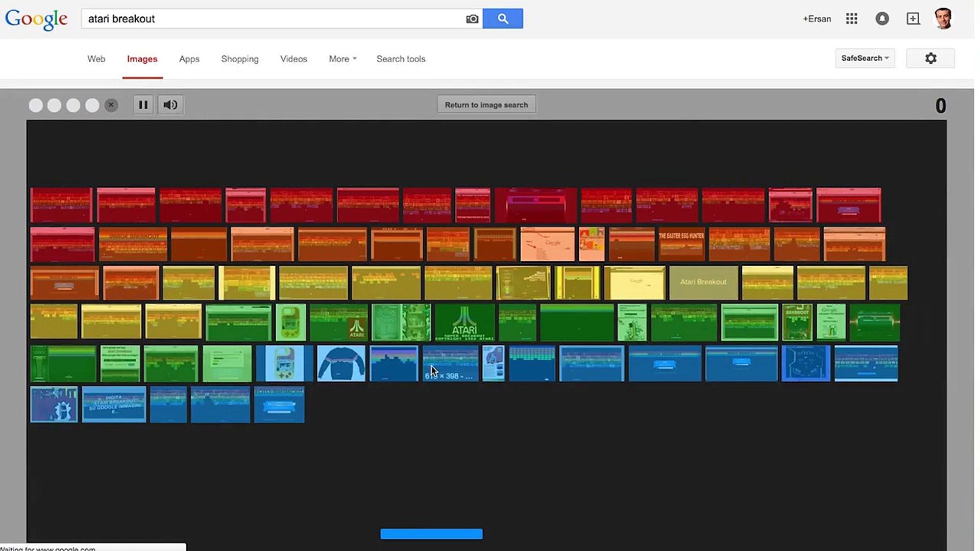Click the green Atari logo thumbnail brick
Screen dimensions: 980x551
(x=464, y=322)
